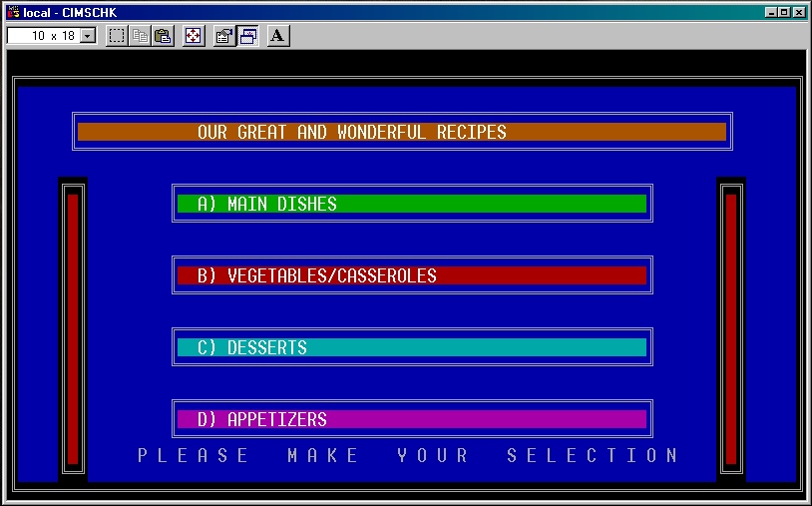This screenshot has height=506, width=812.
Task: Open the MS-DOS system menu icon
Action: (x=13, y=12)
